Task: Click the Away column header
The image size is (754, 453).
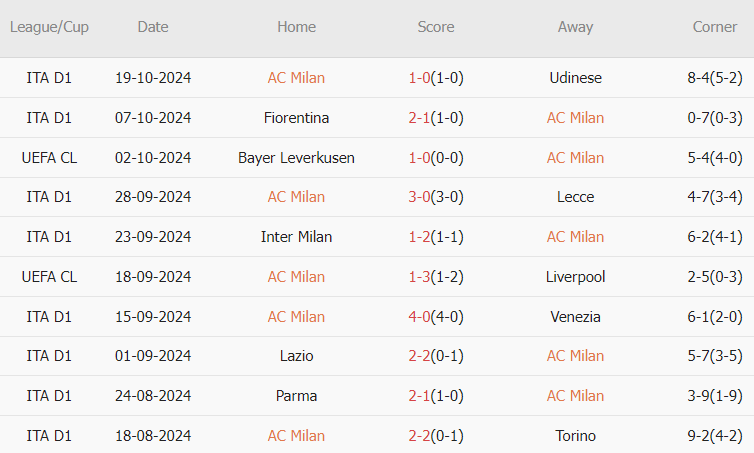Action: click(575, 27)
